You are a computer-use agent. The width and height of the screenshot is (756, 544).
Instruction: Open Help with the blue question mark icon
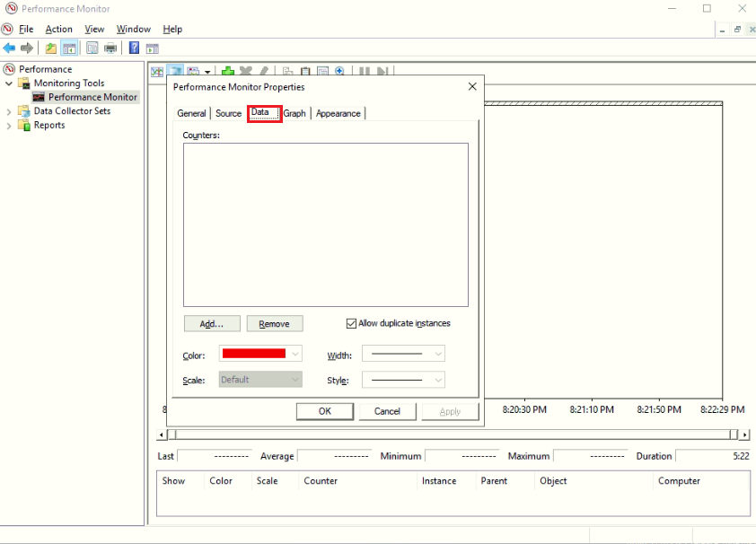tap(134, 48)
